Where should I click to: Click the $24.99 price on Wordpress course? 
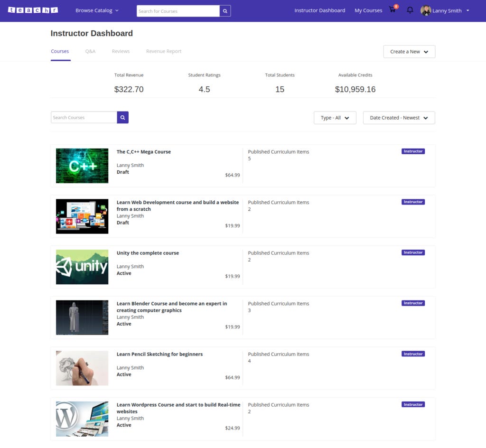[x=233, y=428]
